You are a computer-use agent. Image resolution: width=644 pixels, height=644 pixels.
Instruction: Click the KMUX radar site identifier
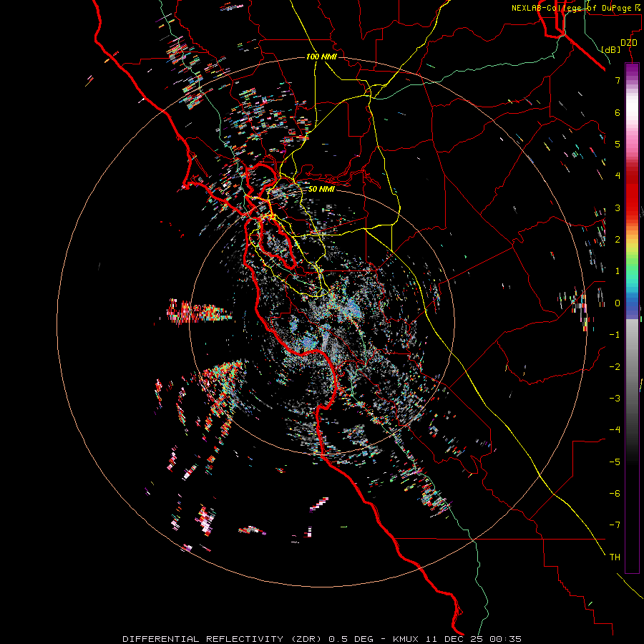(x=407, y=639)
